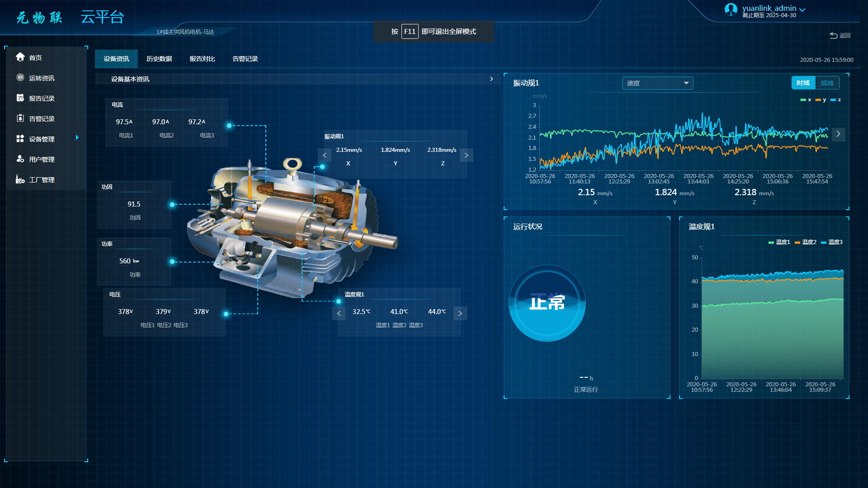
Task: Expand yuanlink_admin account dropdown arrow
Action: [802, 9]
